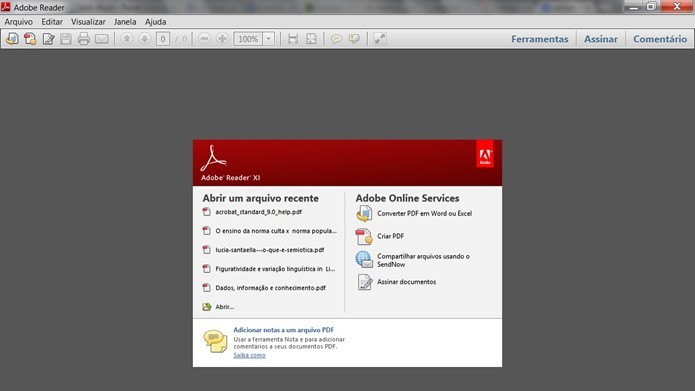The height and width of the screenshot is (391, 695).
Task: Click the Abrir folder icon in recent list
Action: (x=207, y=307)
